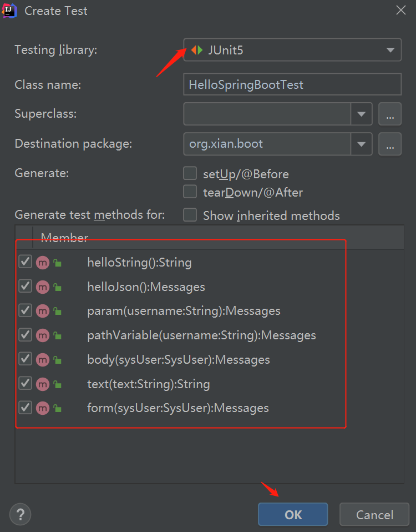
Task: Click the Class name input field
Action: coord(292,85)
